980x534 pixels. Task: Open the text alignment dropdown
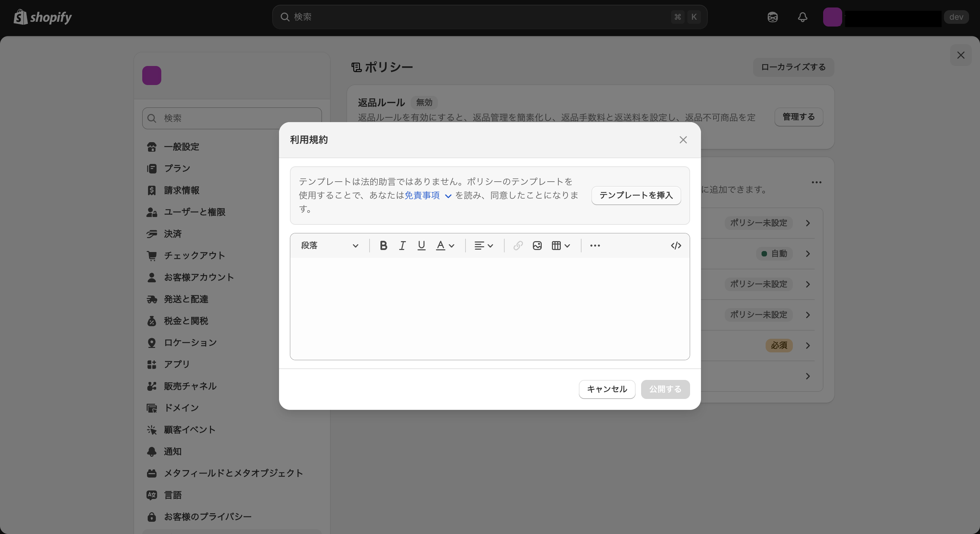(x=484, y=245)
